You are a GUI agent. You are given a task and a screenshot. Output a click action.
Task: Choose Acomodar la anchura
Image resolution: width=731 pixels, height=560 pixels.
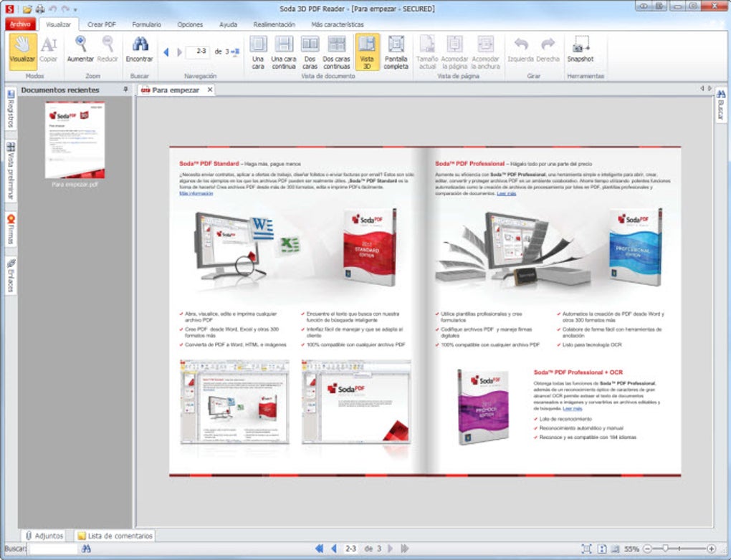[x=485, y=52]
